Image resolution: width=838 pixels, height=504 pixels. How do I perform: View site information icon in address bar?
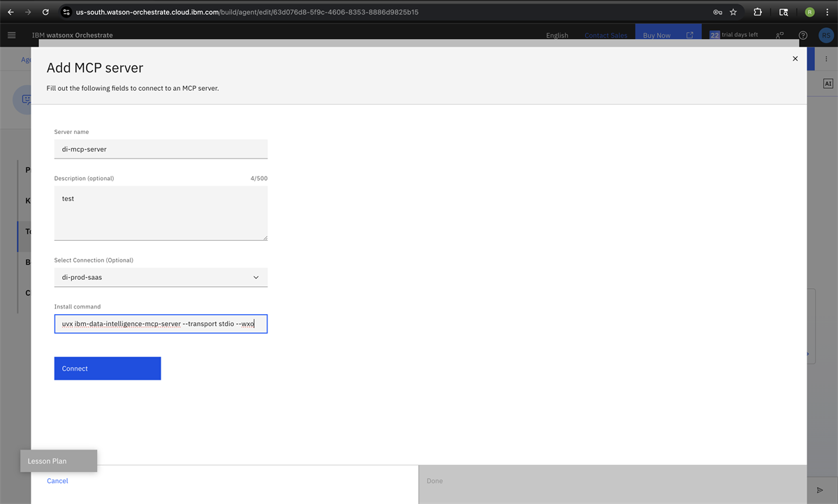point(66,12)
